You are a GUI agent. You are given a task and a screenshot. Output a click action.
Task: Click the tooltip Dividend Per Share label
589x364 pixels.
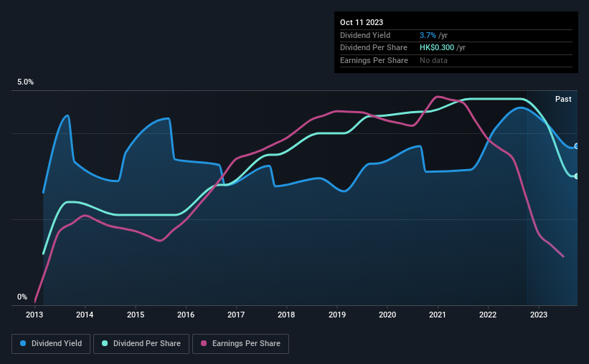[x=374, y=48]
